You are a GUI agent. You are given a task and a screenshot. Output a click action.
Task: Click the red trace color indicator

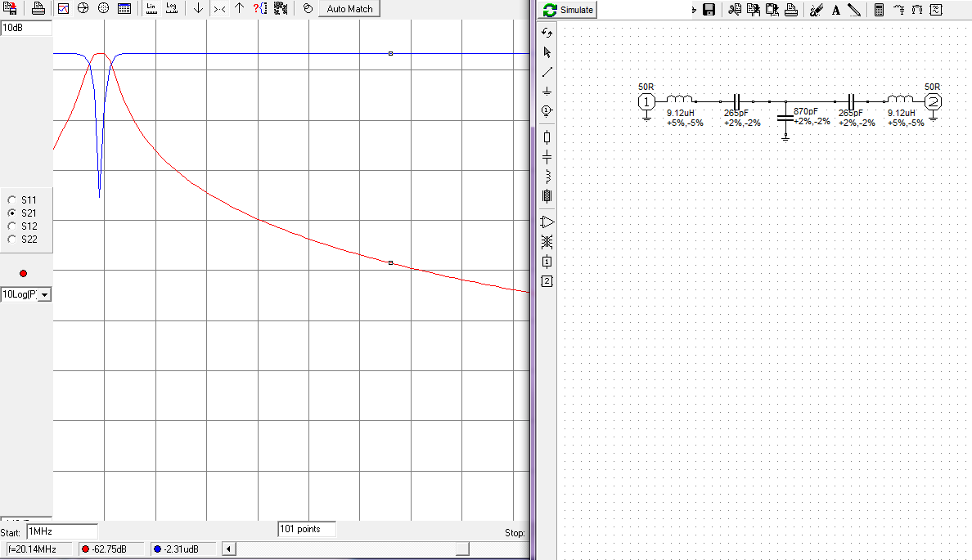point(23,273)
